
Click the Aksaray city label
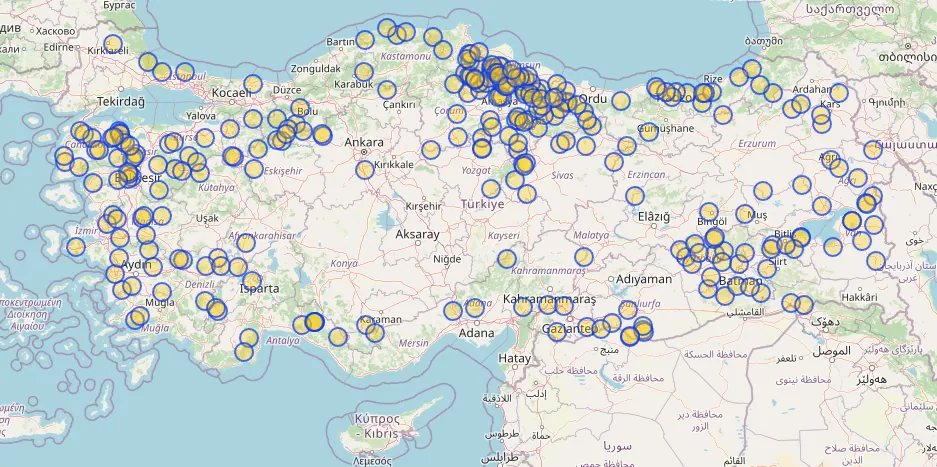[x=417, y=234]
